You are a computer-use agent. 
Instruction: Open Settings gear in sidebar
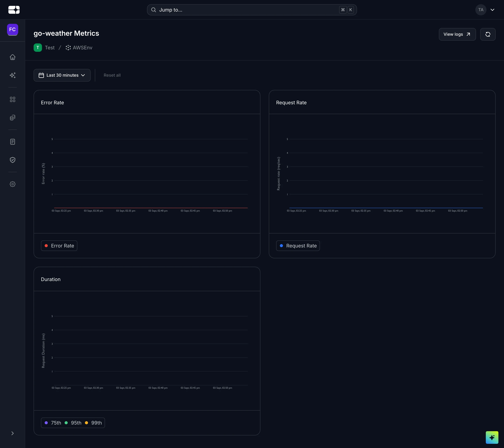[13, 184]
